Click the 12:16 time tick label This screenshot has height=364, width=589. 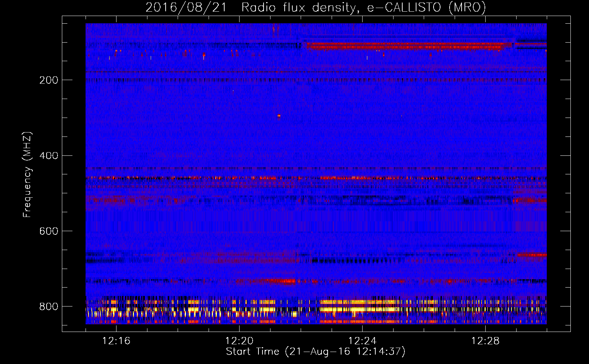coord(116,341)
